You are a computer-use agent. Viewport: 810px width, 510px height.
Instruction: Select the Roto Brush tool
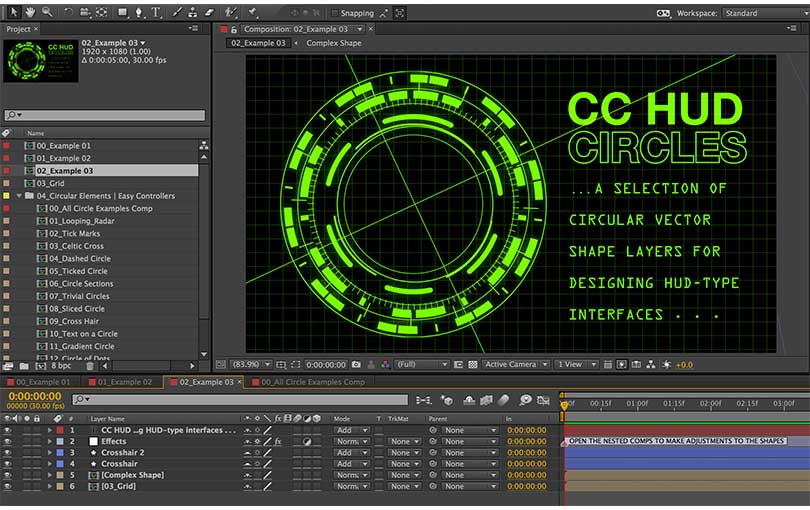click(x=230, y=12)
